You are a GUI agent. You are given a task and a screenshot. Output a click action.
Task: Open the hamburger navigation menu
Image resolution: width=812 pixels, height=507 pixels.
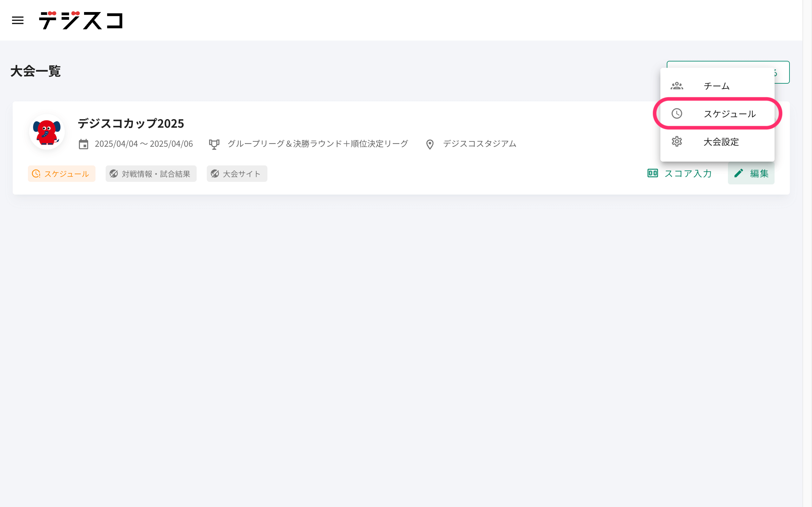click(18, 21)
